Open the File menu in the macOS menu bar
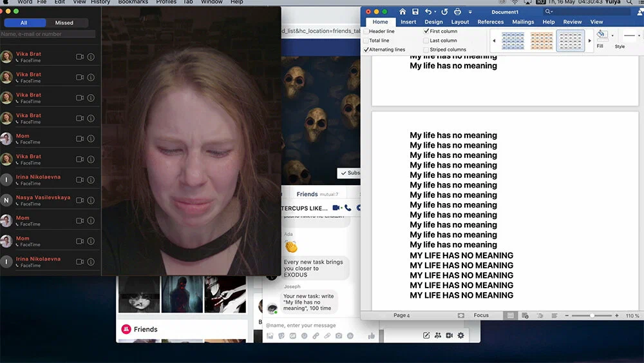 pyautogui.click(x=42, y=2)
